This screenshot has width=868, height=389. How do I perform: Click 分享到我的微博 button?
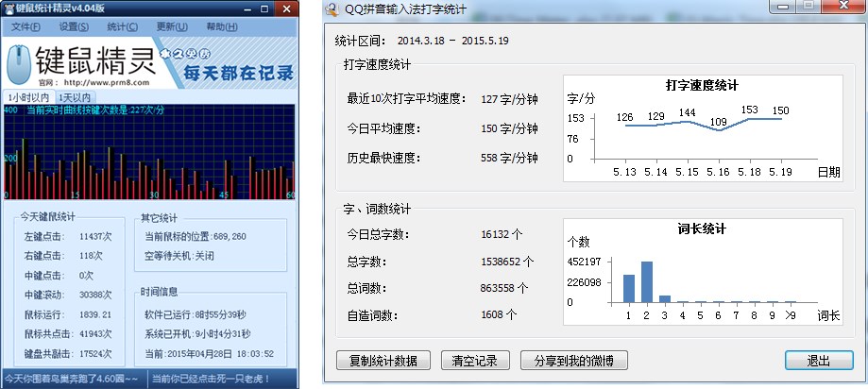(574, 361)
